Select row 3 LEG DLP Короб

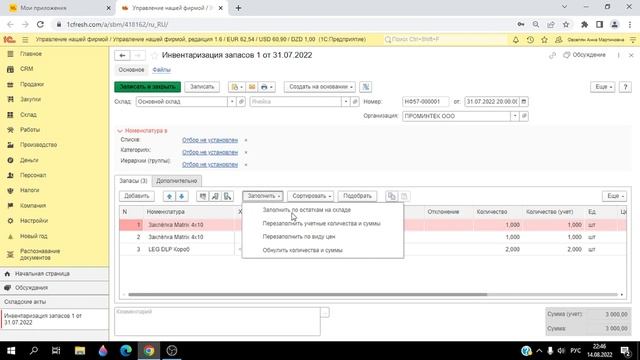(373, 249)
